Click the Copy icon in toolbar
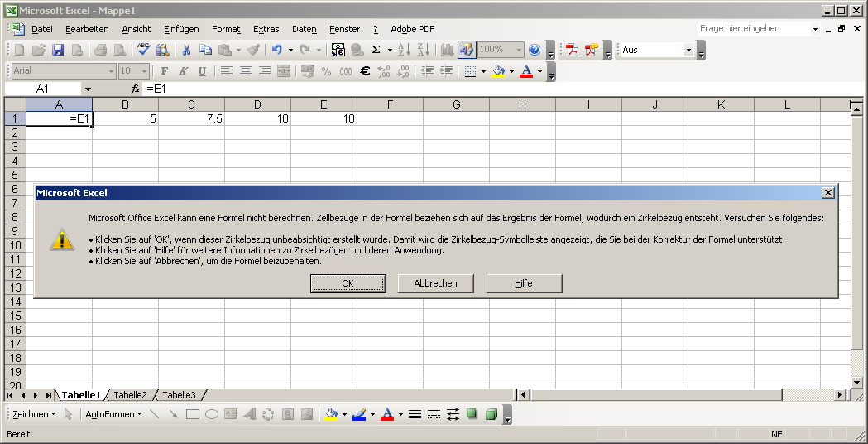Screen dimensions: 868x444 coord(205,50)
